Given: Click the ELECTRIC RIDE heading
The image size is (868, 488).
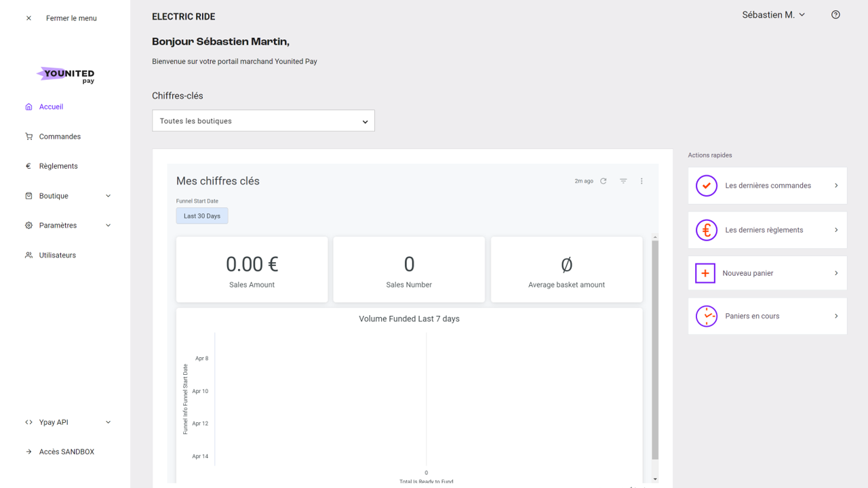Looking at the screenshot, I should point(184,17).
